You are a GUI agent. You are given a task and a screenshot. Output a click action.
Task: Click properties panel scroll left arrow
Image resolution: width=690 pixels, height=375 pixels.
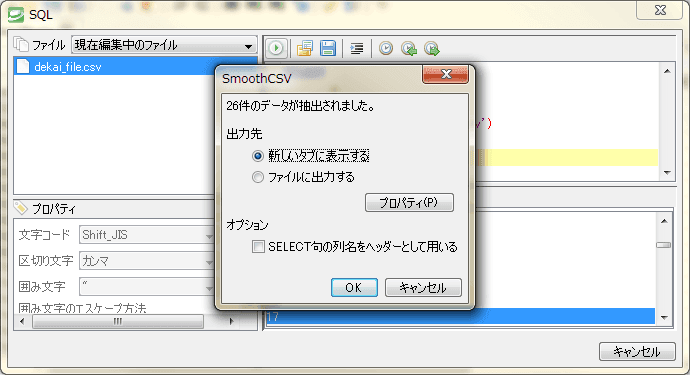pos(22,321)
